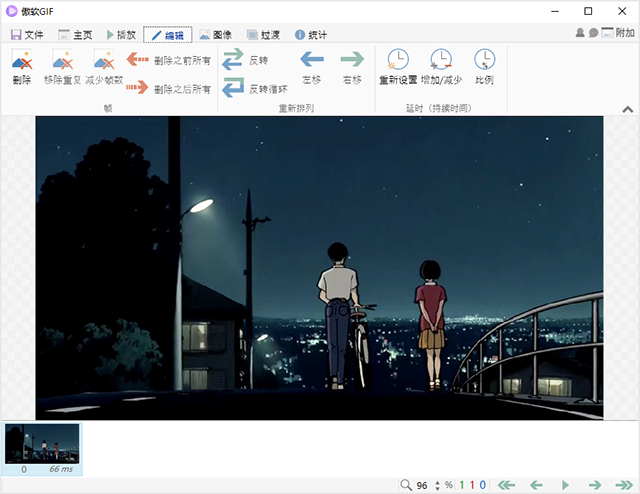Click the zoom percentage field showing 96
This screenshot has height=494, width=640.
[422, 485]
